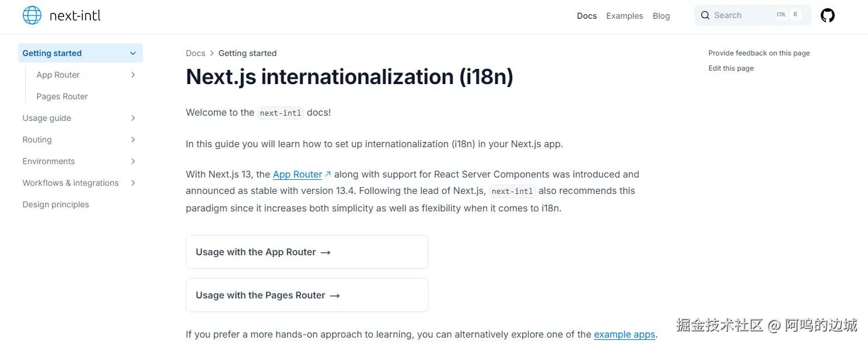Click the arrow in Usage with the Pages Router card
868x344 pixels.
[x=335, y=296]
